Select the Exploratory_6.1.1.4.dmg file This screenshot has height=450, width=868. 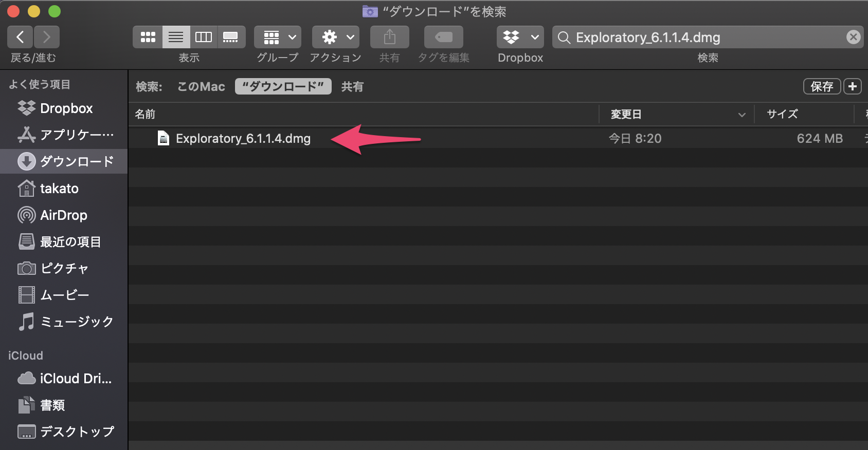click(x=243, y=139)
